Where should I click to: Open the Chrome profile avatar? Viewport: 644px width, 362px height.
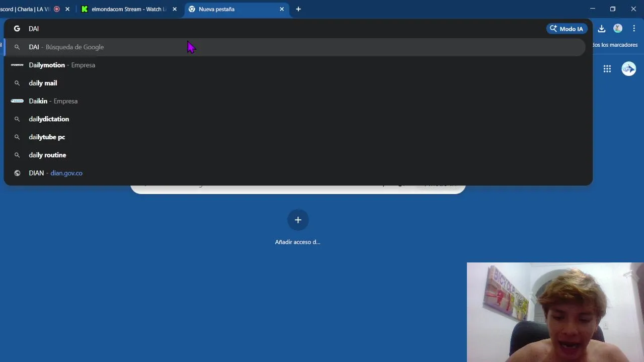coord(618,29)
